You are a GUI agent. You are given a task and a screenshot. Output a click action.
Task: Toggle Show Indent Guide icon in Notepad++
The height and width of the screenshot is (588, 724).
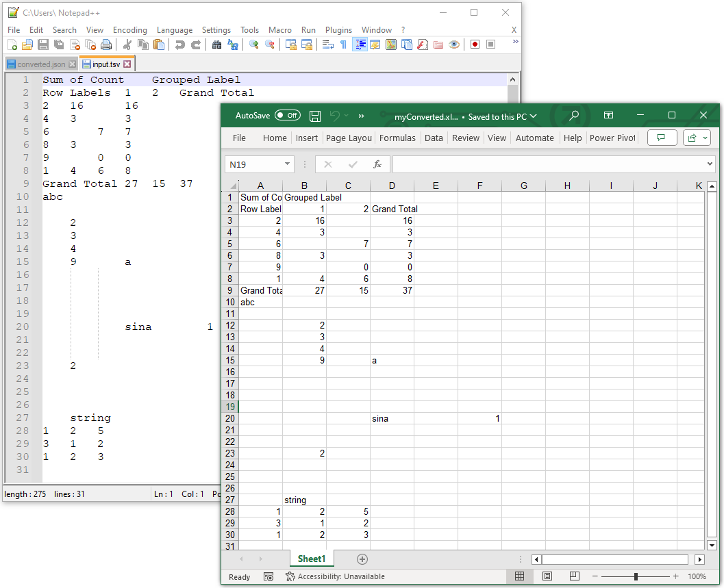point(360,44)
